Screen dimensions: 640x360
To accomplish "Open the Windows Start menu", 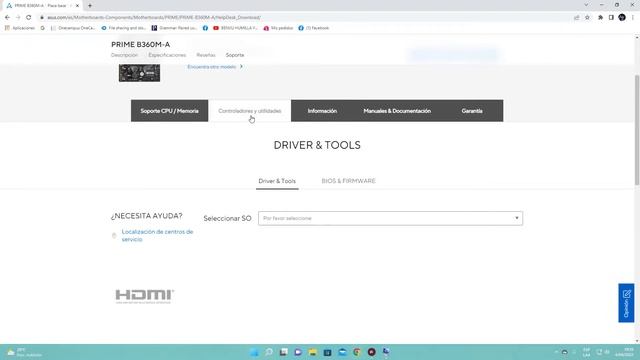I will pos(254,352).
